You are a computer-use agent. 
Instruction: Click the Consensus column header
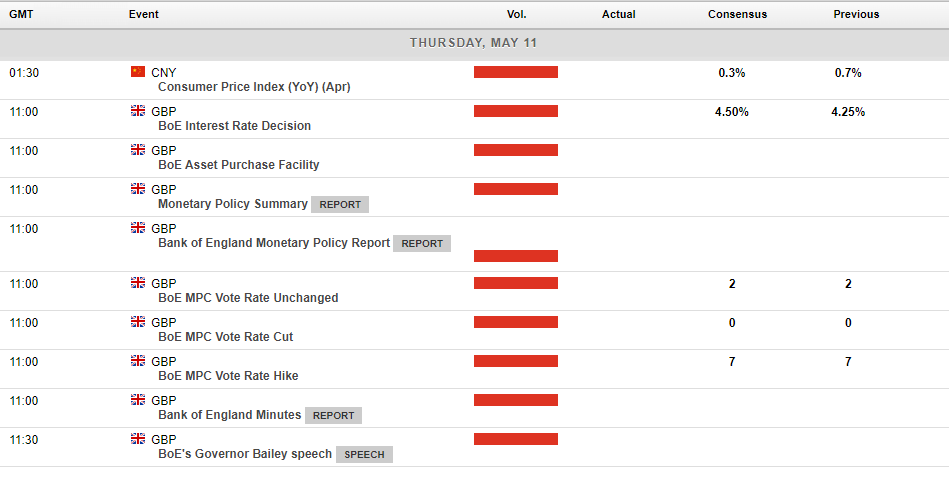click(x=737, y=14)
